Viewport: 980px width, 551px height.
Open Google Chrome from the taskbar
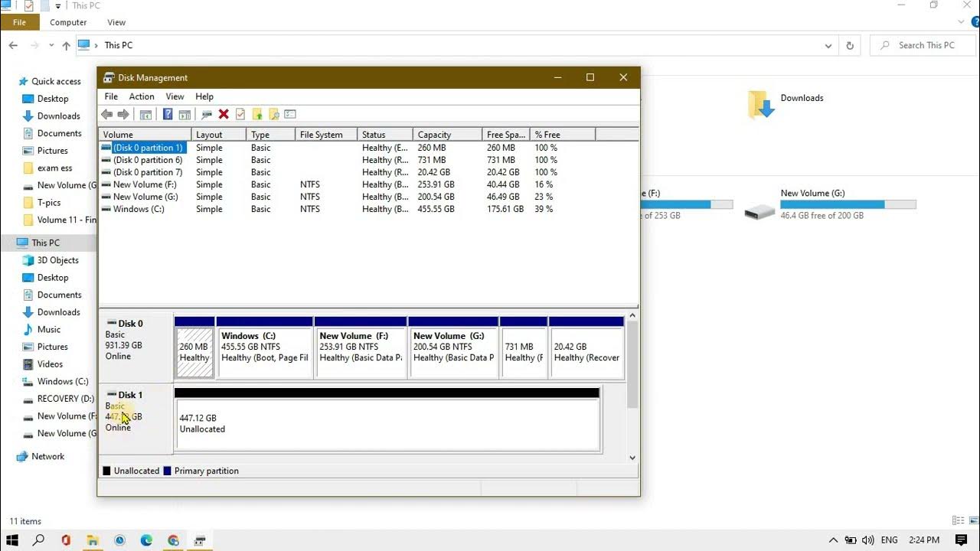tap(174, 540)
